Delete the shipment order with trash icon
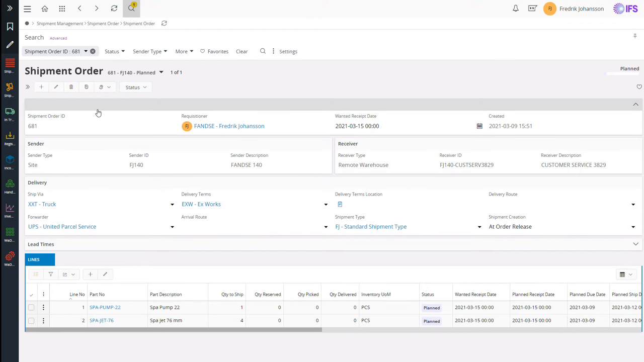The width and height of the screenshot is (644, 362). (x=71, y=87)
